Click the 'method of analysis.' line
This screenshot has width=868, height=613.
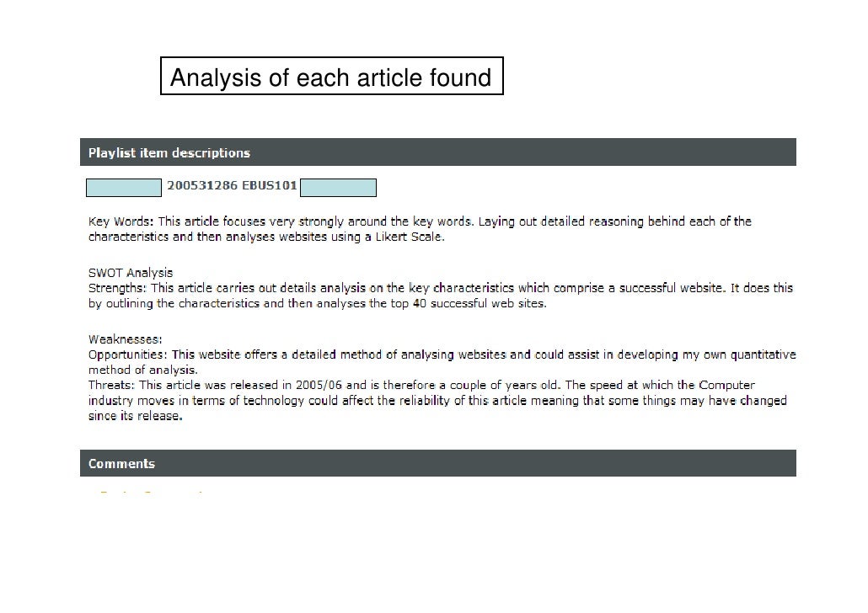(142, 370)
